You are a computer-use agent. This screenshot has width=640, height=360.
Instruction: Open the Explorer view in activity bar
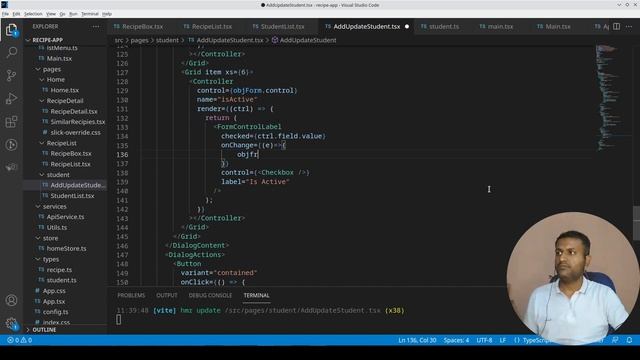click(11, 30)
